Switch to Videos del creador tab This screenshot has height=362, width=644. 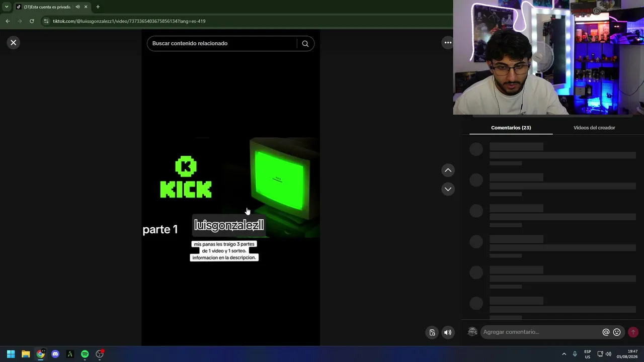pyautogui.click(x=594, y=128)
